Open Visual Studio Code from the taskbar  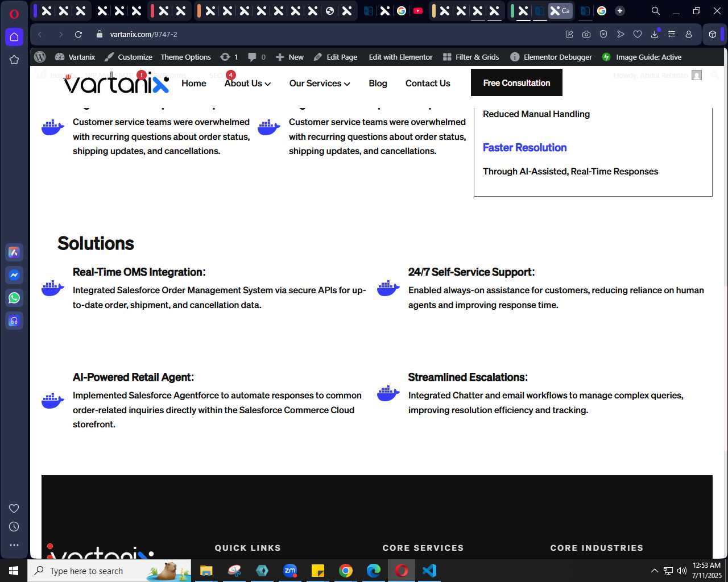pyautogui.click(x=429, y=571)
